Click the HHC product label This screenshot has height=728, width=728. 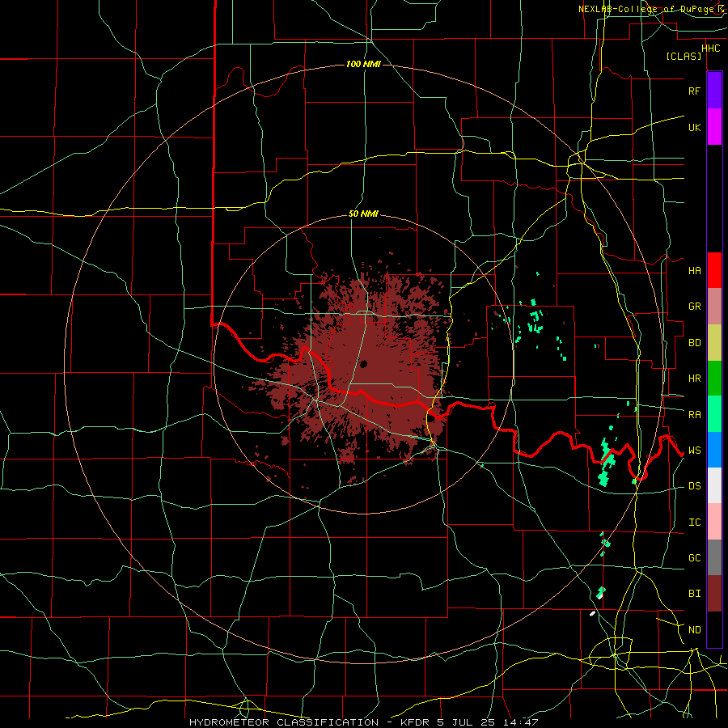(711, 48)
